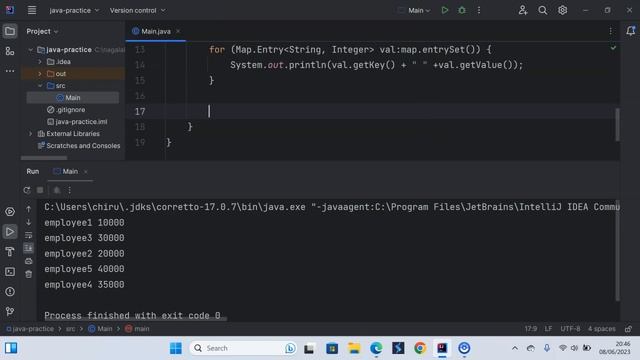Change UTF-8 file encoding
640x360 pixels.
pos(570,329)
